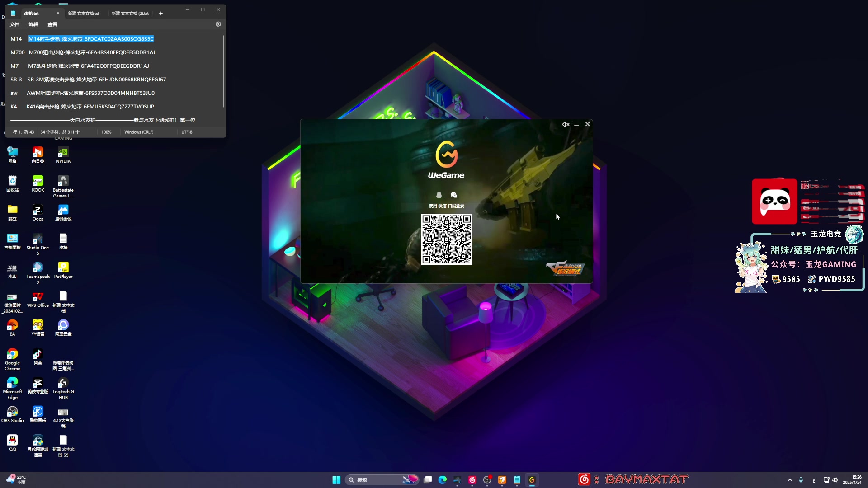The image size is (868, 488).
Task: Open the 编辑 menu in Notepad
Action: (33, 24)
